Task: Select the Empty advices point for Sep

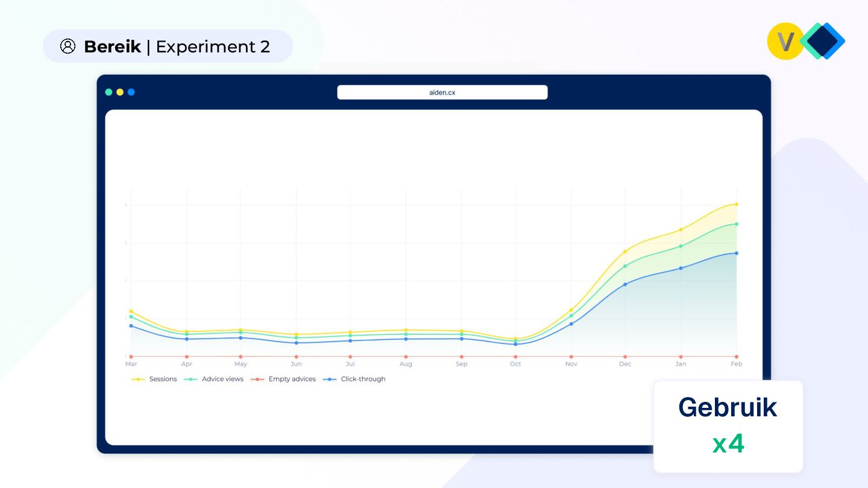Action: coord(461,357)
